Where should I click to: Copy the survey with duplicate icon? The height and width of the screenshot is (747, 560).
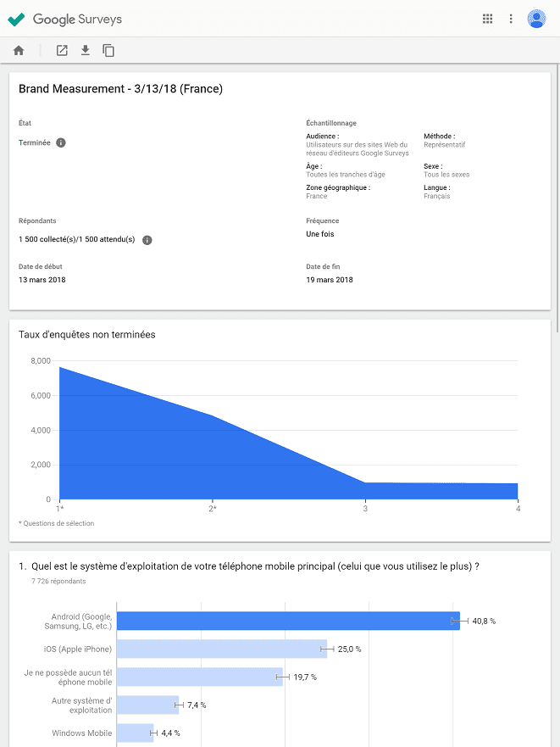pos(108,51)
